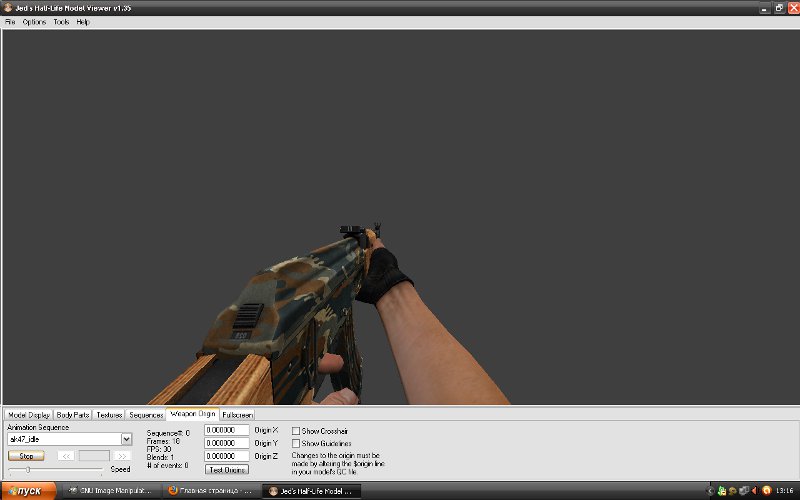Click the Origin X value field
Image resolution: width=800 pixels, height=500 pixels.
[227, 430]
